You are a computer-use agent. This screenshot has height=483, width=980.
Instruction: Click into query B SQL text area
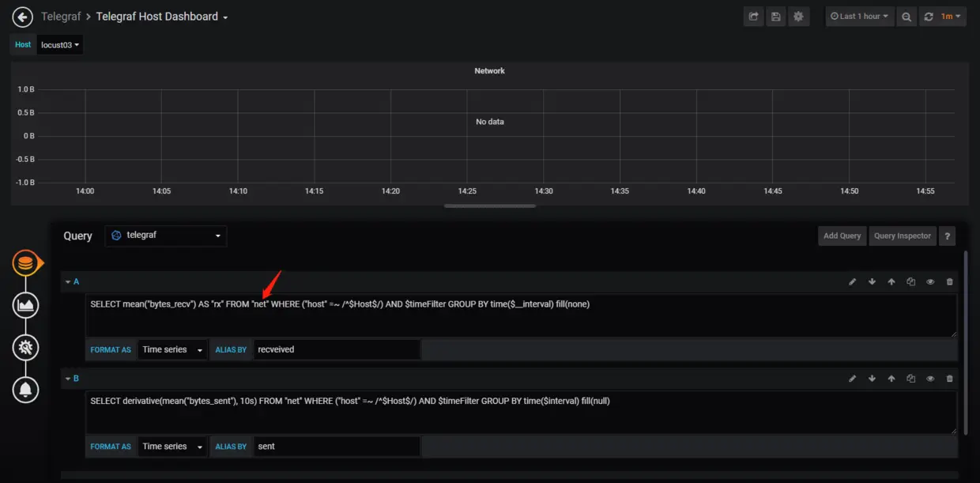(522, 413)
